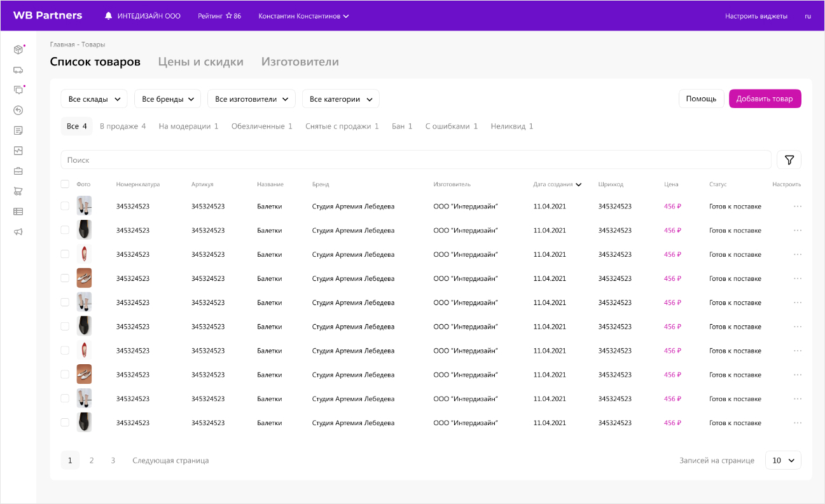This screenshot has width=825, height=504.
Task: Open the analytics chart sidebar icon
Action: pos(18,151)
